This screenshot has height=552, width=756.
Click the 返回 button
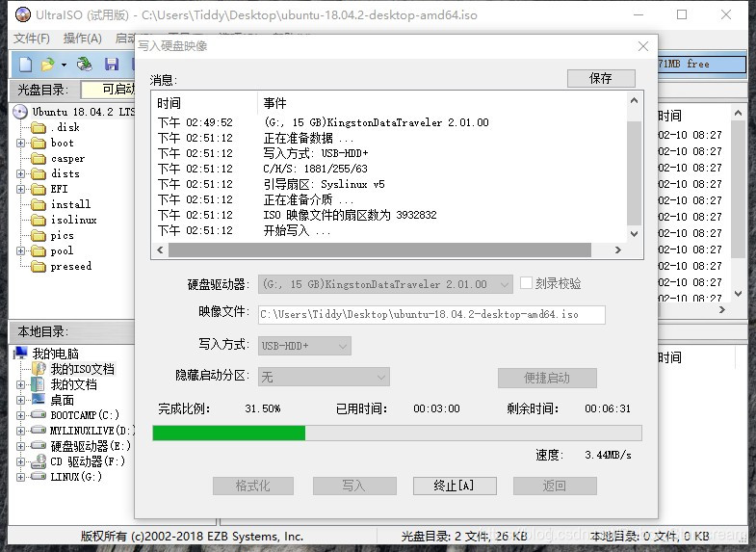555,486
